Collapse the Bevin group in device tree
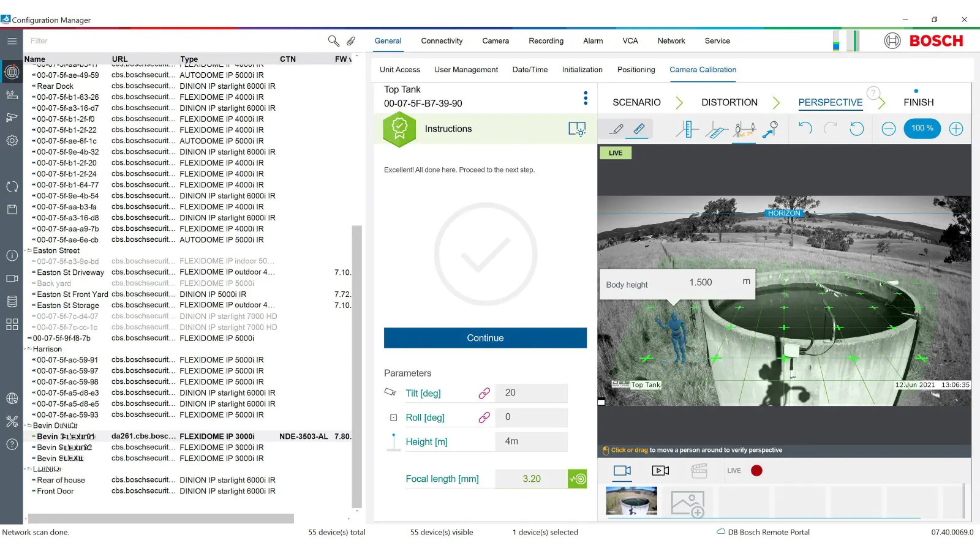 tap(26, 425)
